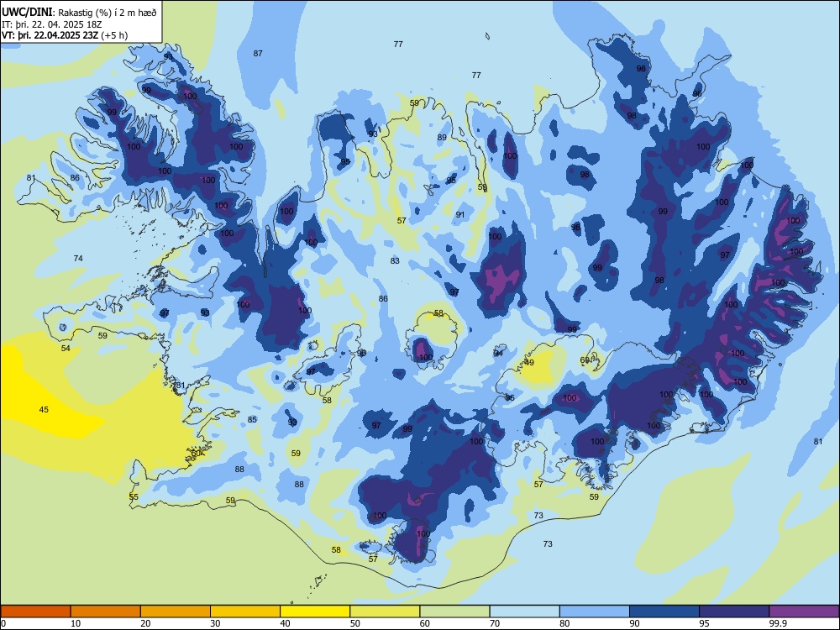
Task: Click the '74' humidity value
Action: (78, 258)
